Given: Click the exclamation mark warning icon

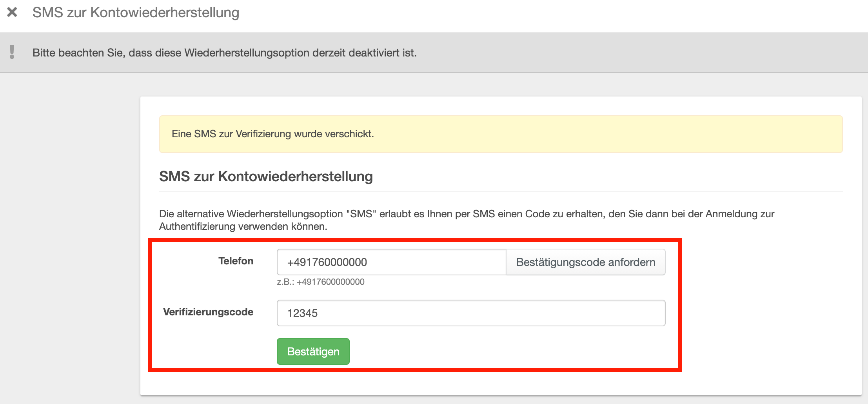Looking at the screenshot, I should point(12,52).
